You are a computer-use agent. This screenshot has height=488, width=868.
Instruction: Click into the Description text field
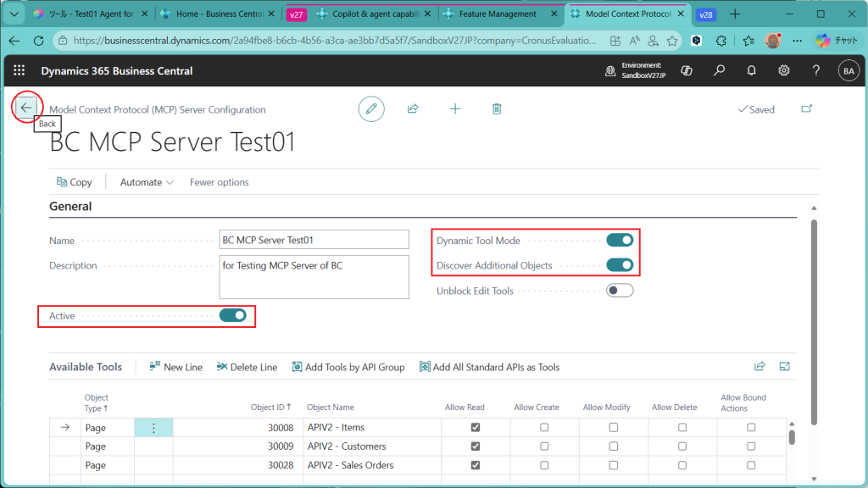point(314,277)
